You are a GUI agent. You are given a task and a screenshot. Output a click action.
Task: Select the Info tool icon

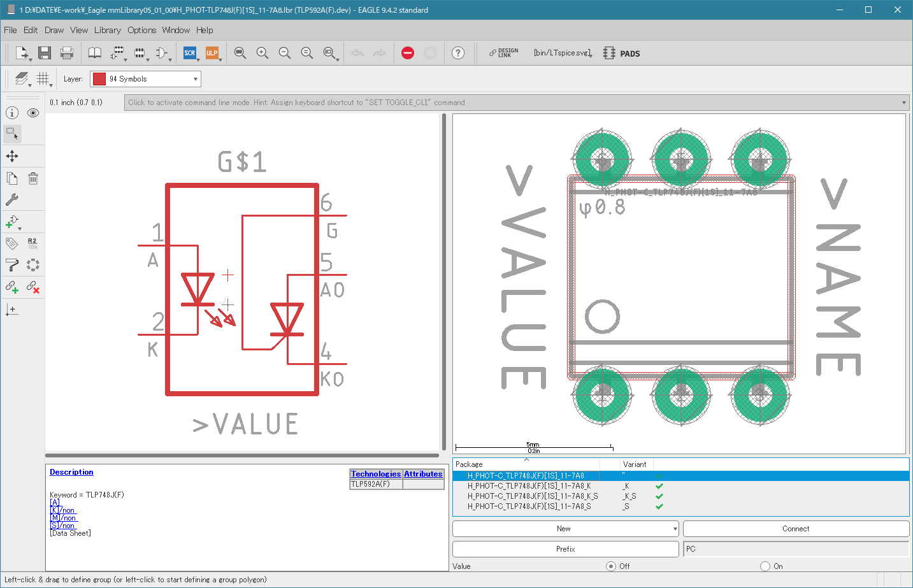coord(12,113)
